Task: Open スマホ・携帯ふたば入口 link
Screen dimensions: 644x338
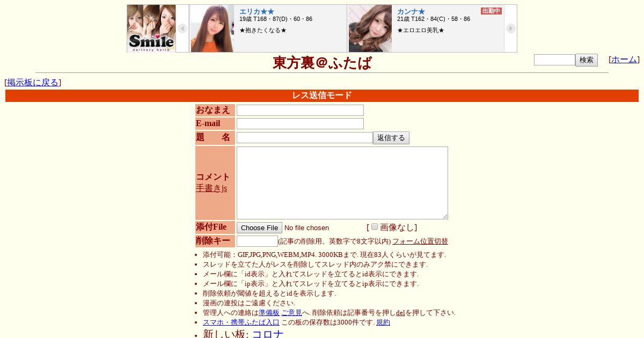Action: [241, 322]
